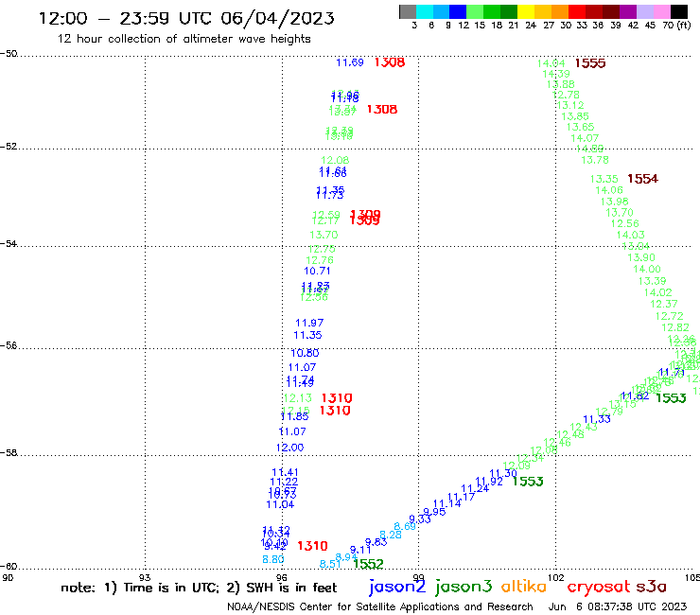Click the gray swatch in the color scale

(408, 11)
